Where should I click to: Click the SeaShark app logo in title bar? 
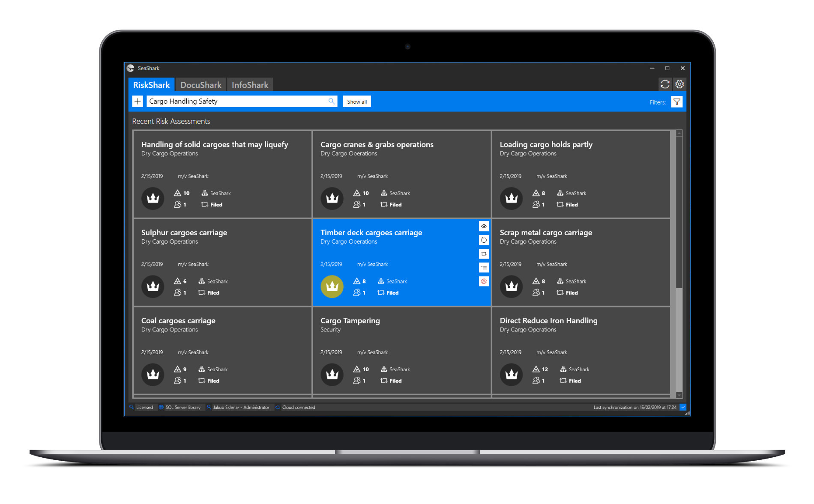pos(131,68)
